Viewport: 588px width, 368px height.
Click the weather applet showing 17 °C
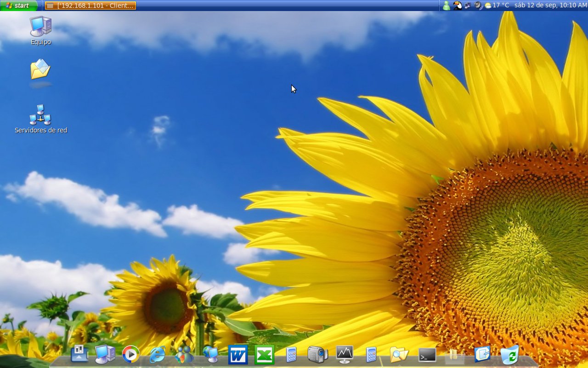tap(497, 6)
